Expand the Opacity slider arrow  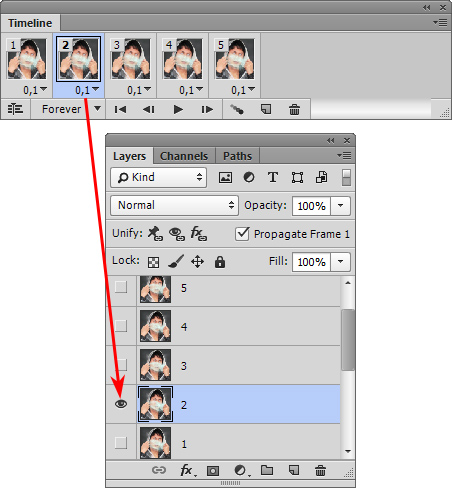coord(340,206)
